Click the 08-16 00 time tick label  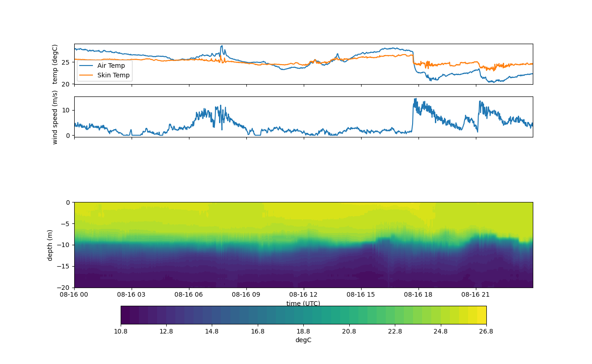(74, 294)
